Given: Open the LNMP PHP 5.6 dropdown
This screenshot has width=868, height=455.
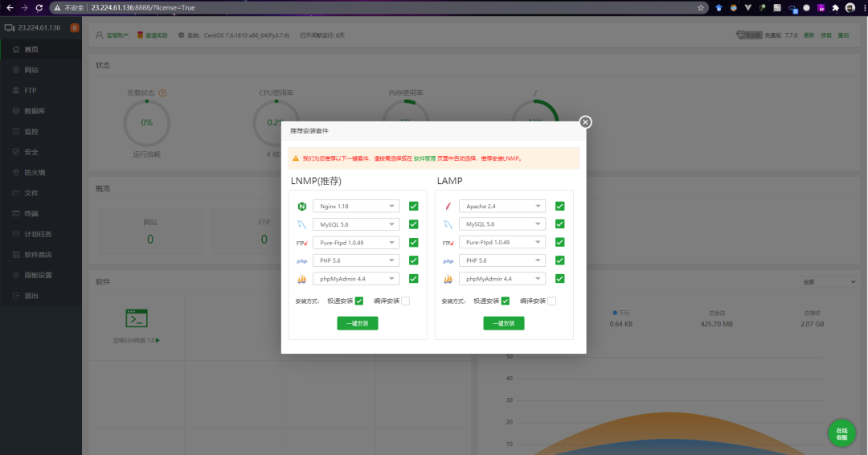Looking at the screenshot, I should 356,260.
